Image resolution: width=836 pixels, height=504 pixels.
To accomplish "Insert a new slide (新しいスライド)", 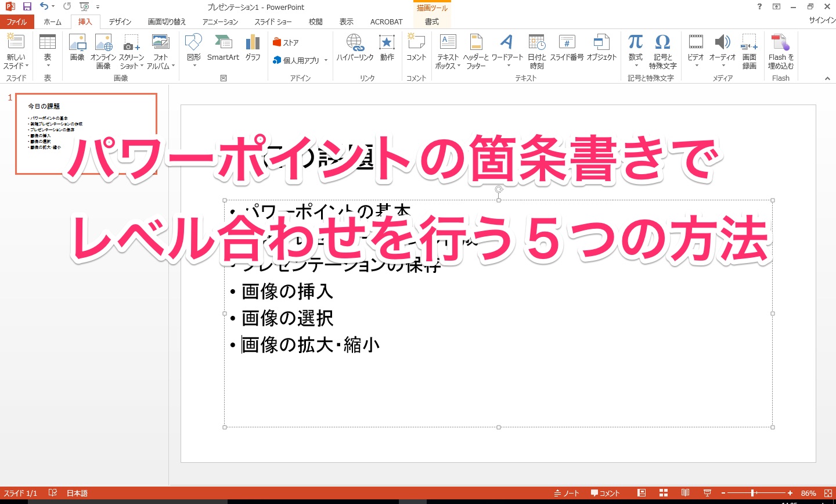I will pyautogui.click(x=16, y=52).
